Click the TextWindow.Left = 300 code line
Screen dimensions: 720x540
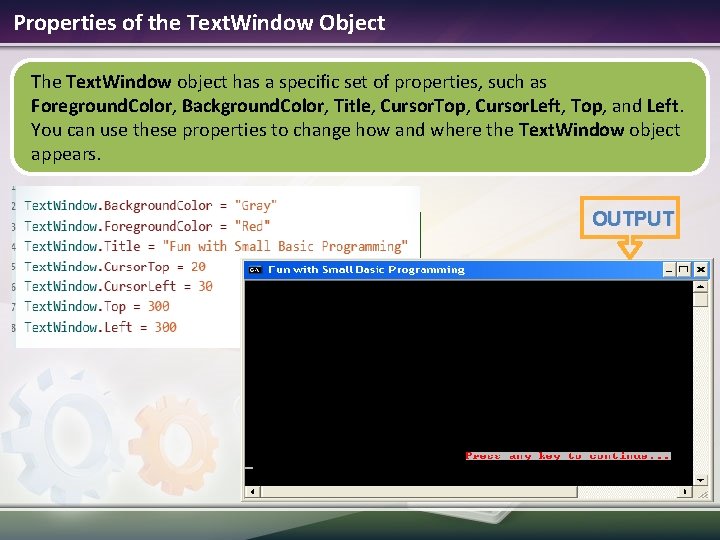(x=100, y=327)
